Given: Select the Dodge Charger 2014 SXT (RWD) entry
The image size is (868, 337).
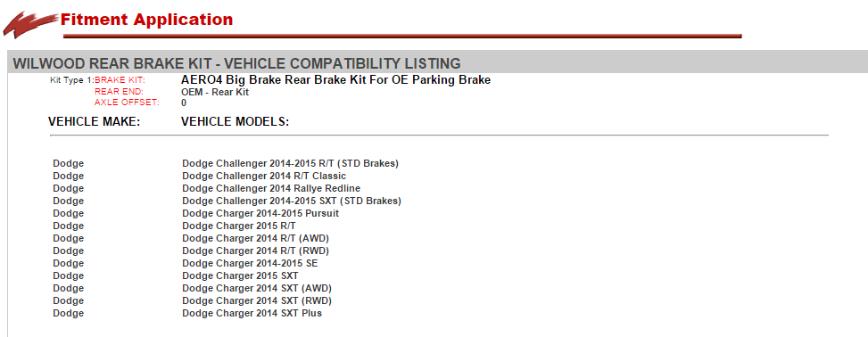Looking at the screenshot, I should point(256,301).
